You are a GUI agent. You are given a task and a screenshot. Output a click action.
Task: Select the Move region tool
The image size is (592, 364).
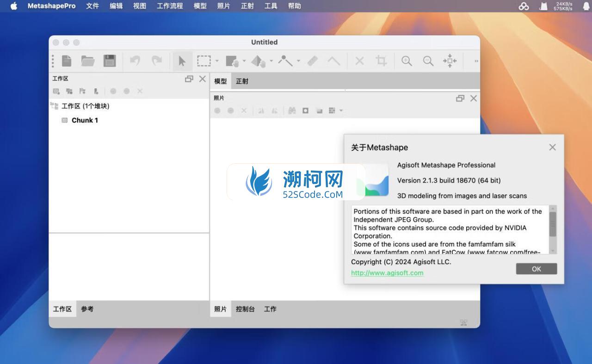coord(232,61)
